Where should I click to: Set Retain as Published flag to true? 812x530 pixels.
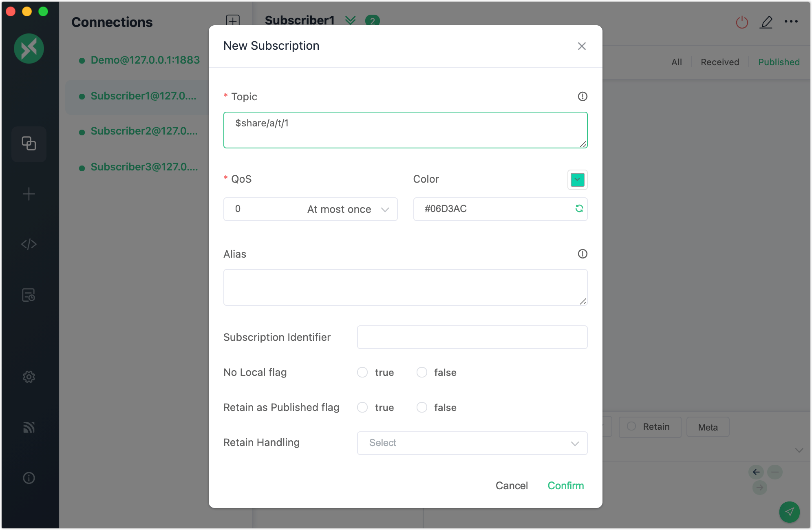[x=362, y=407]
